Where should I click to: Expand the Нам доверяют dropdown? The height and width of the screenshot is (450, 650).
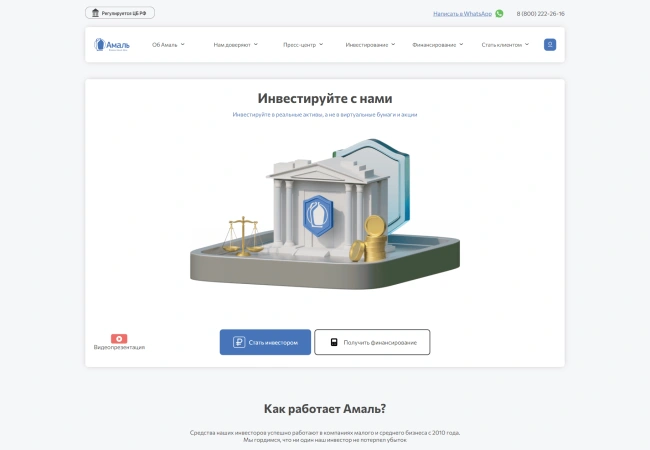235,45
